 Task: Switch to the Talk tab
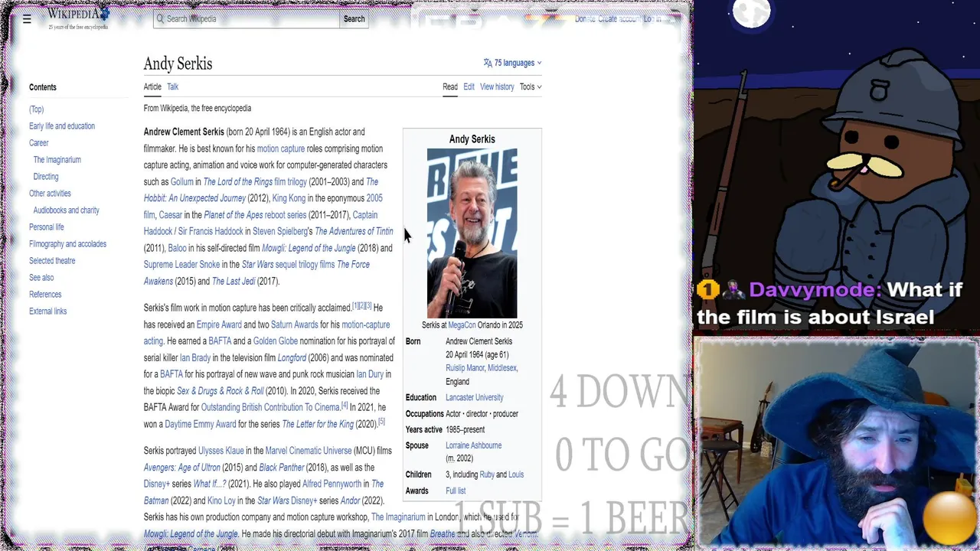[x=173, y=86]
